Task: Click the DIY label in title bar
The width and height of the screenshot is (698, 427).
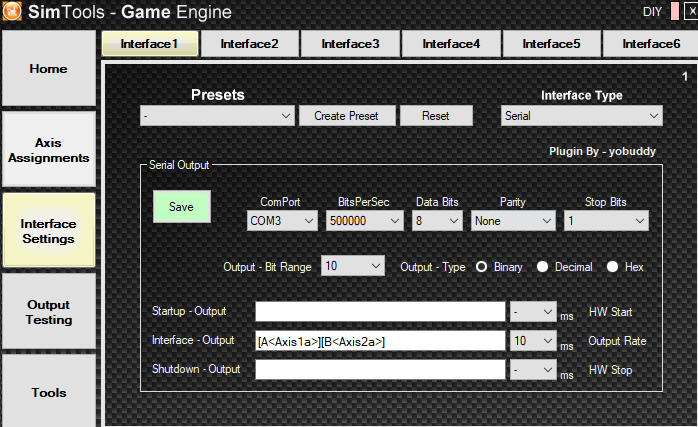Action: 652,12
